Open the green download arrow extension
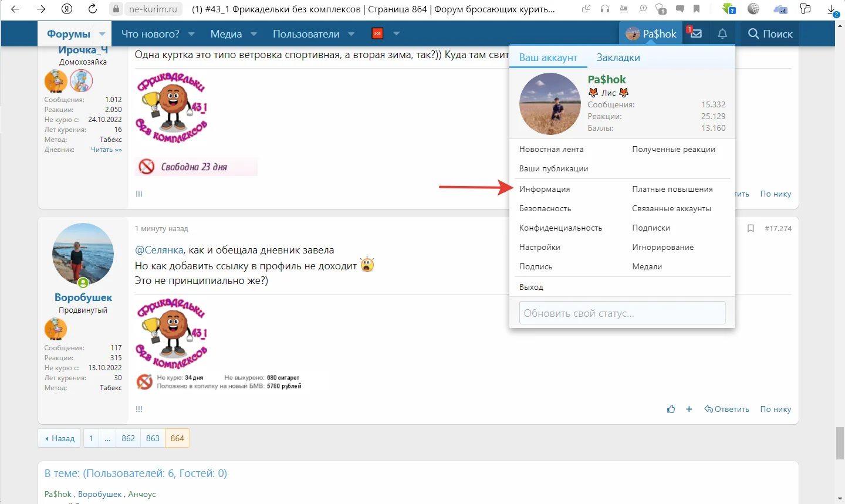The height and width of the screenshot is (504, 845). click(728, 9)
